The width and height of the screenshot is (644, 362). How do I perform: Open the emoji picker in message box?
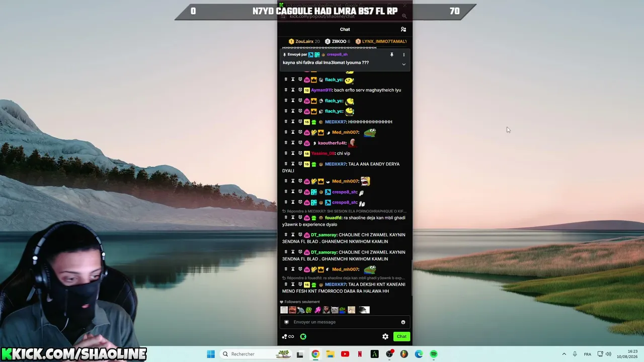403,322
